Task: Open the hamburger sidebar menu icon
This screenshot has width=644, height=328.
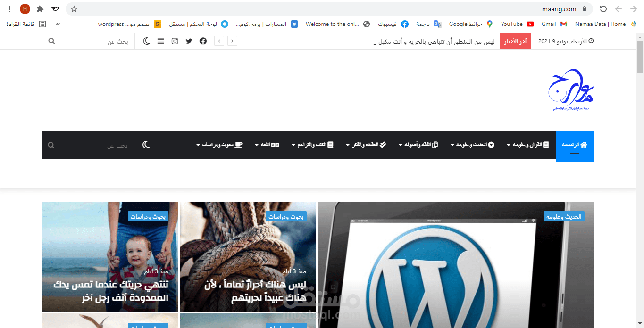Action: (x=161, y=41)
